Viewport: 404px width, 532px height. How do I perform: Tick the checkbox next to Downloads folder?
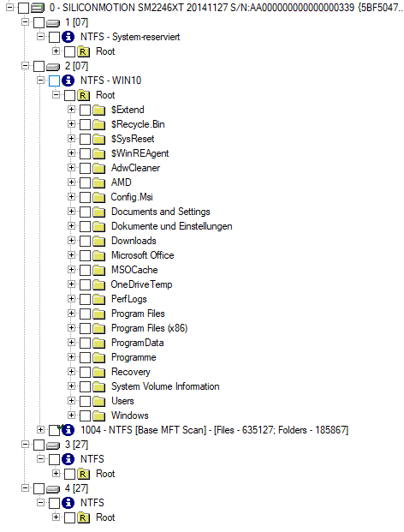[x=85, y=241]
